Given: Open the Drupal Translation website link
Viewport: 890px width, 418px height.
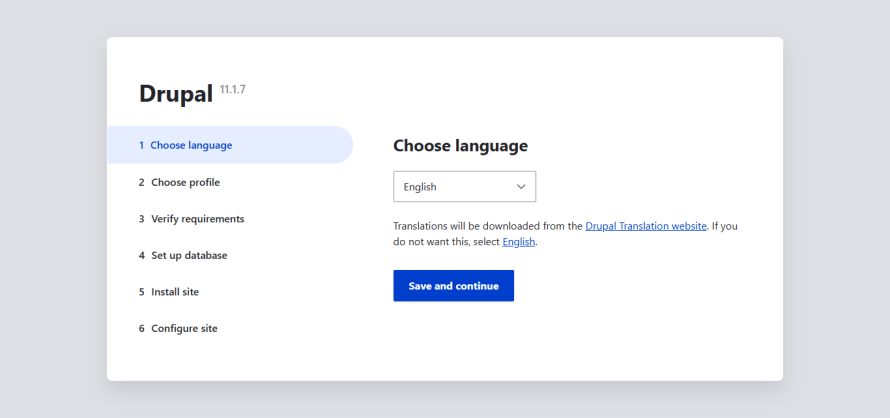Looking at the screenshot, I should tap(646, 226).
